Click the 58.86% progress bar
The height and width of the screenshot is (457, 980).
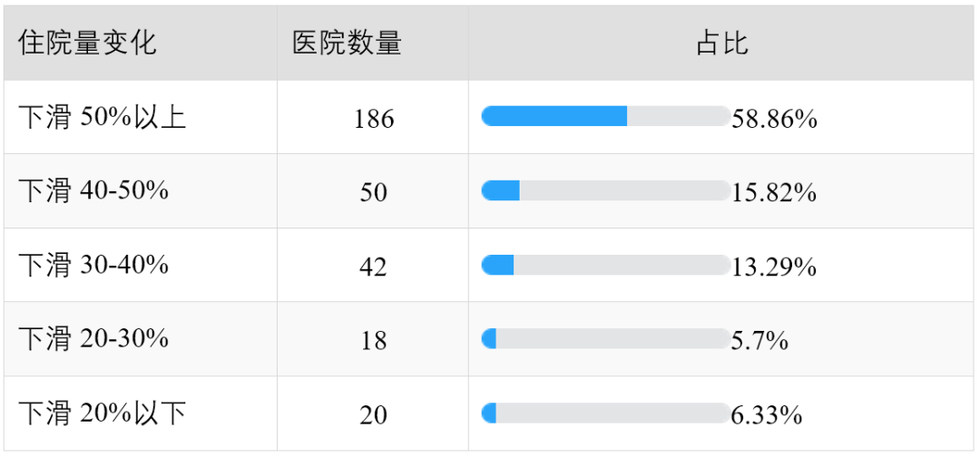(x=605, y=116)
